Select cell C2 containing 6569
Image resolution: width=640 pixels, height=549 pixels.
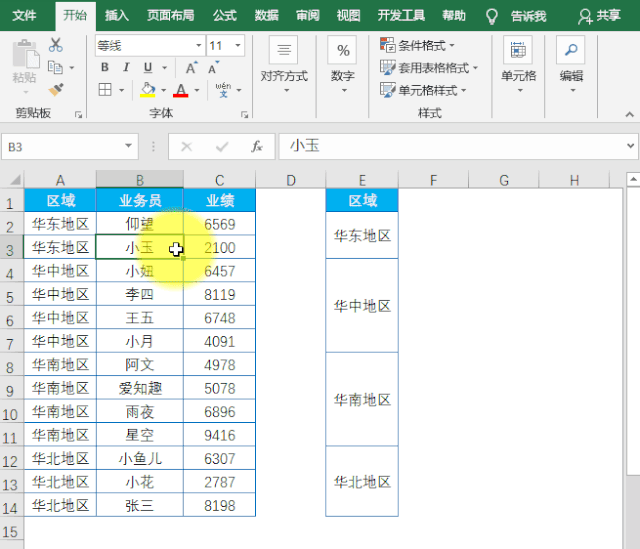click(219, 224)
